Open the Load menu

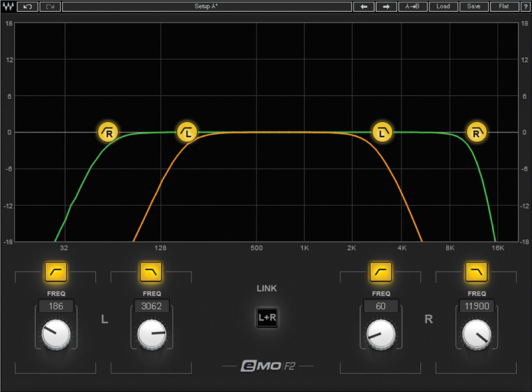tap(443, 7)
